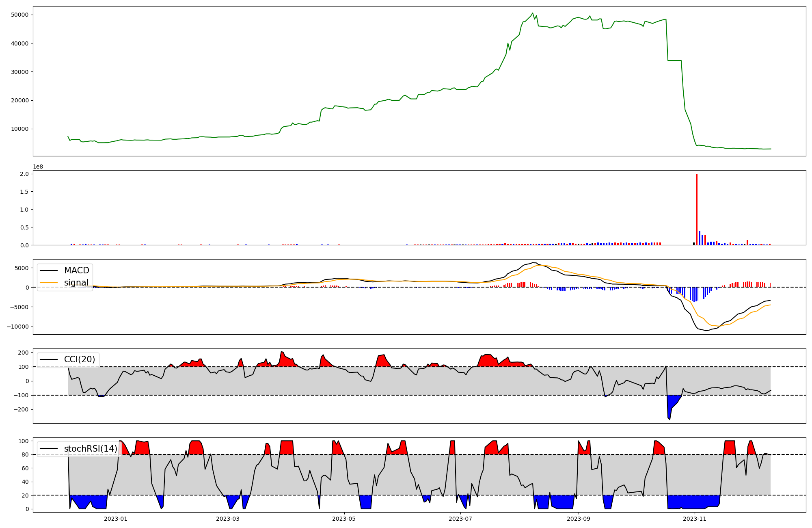Click the 80 stochRSI axis tick label
Screen dimensions: 812x528
[25, 455]
